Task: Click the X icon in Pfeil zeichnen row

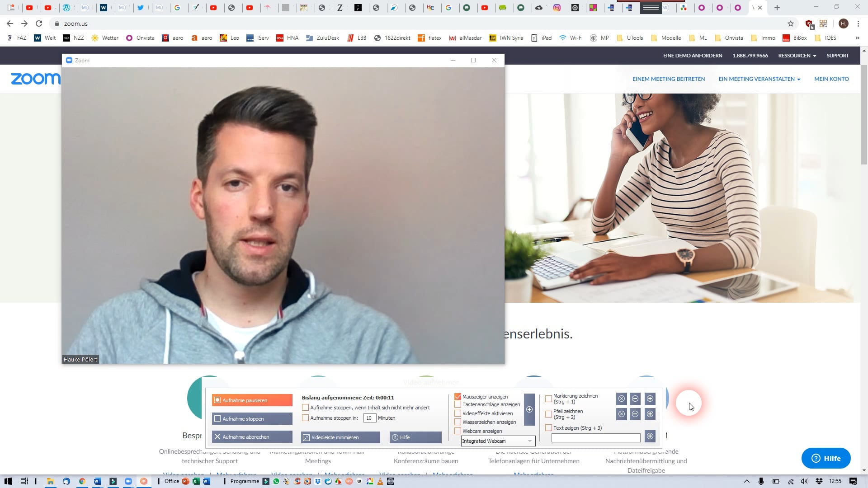Action: click(x=622, y=414)
